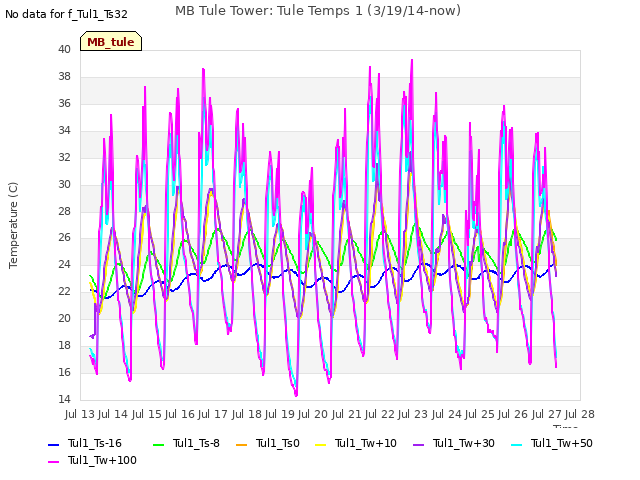Click the Jul 20 x-axis tick label
640x480 pixels.
pyautogui.click(x=313, y=414)
